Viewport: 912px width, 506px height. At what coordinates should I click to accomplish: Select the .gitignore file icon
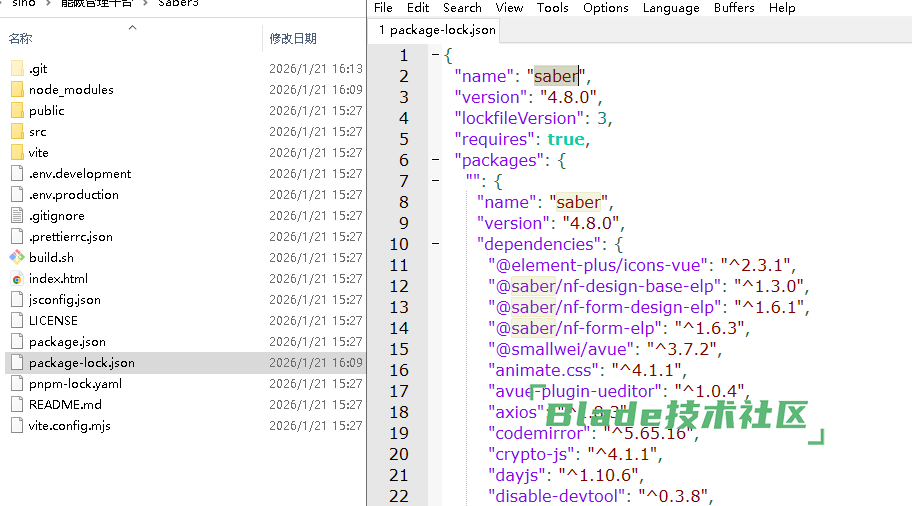click(16, 216)
